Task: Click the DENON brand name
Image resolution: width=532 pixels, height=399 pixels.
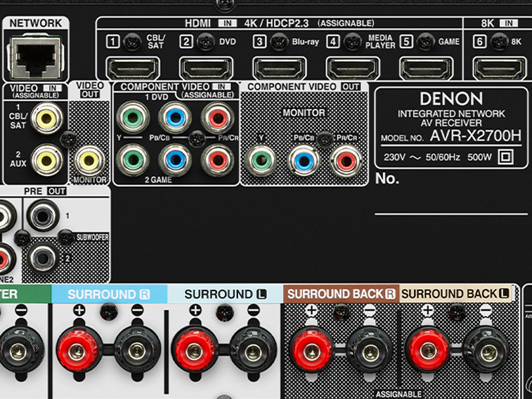Action: pyautogui.click(x=452, y=99)
